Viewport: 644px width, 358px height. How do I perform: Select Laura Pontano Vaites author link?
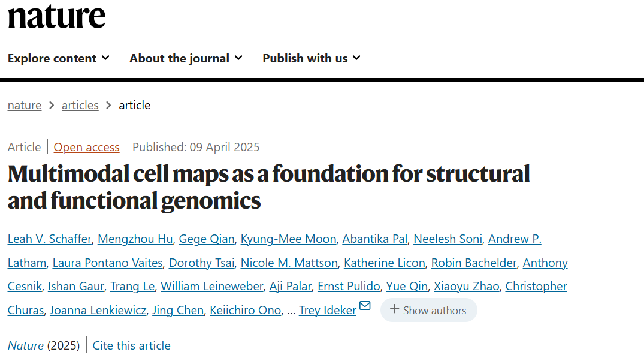108,263
